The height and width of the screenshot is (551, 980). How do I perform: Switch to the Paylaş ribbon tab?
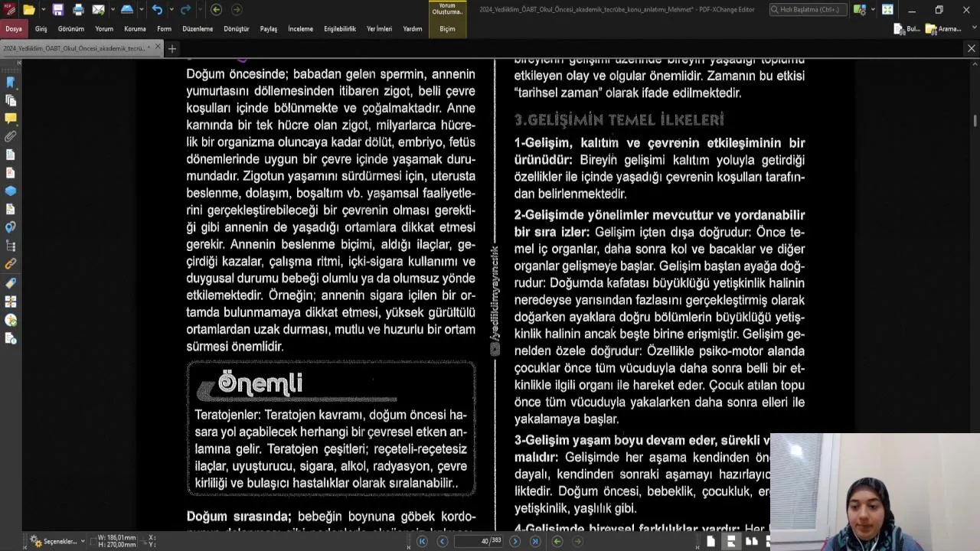click(x=269, y=29)
